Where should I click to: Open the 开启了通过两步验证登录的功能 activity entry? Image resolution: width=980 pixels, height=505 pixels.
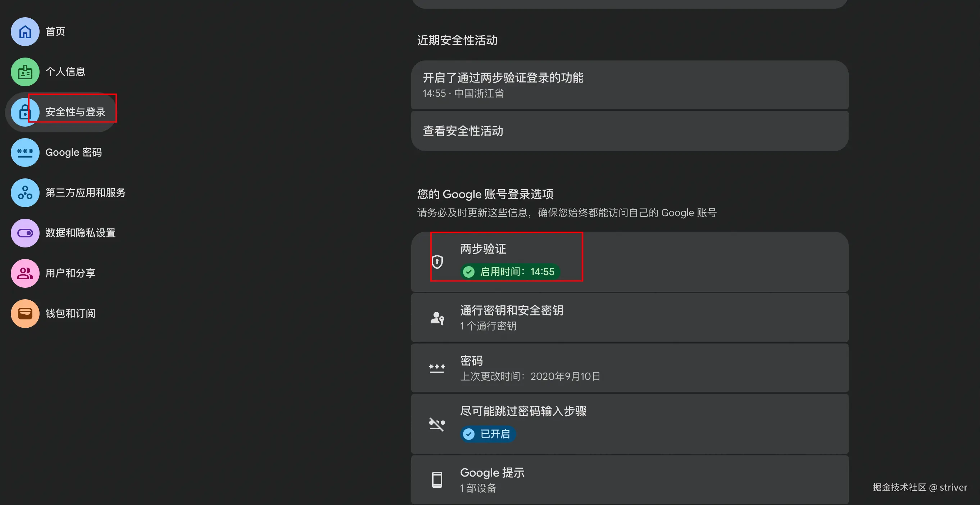[630, 85]
